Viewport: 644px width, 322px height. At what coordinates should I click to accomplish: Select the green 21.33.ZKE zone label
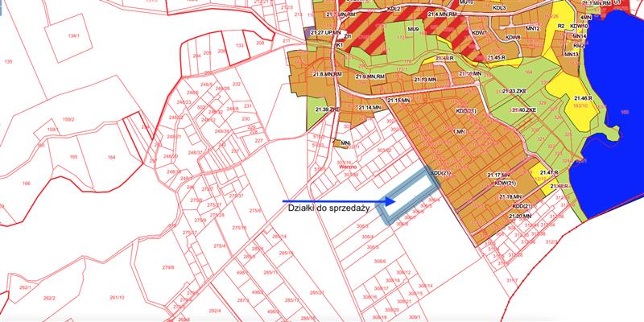(514, 91)
